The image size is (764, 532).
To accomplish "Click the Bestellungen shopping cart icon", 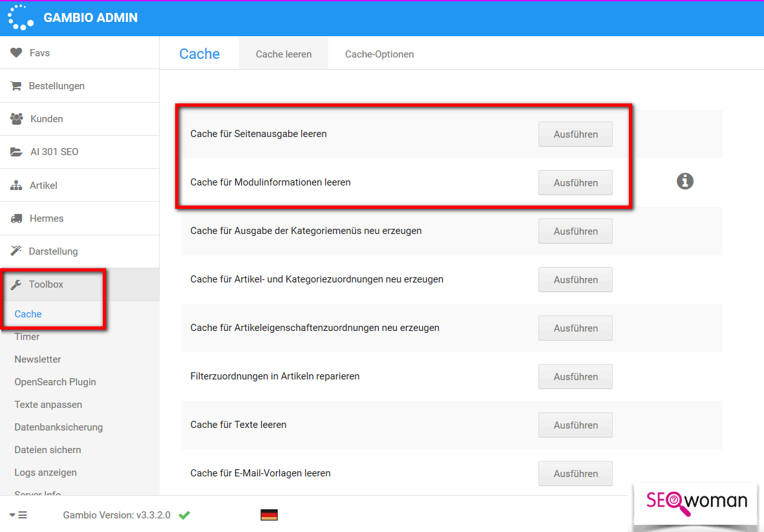I will click(x=16, y=86).
